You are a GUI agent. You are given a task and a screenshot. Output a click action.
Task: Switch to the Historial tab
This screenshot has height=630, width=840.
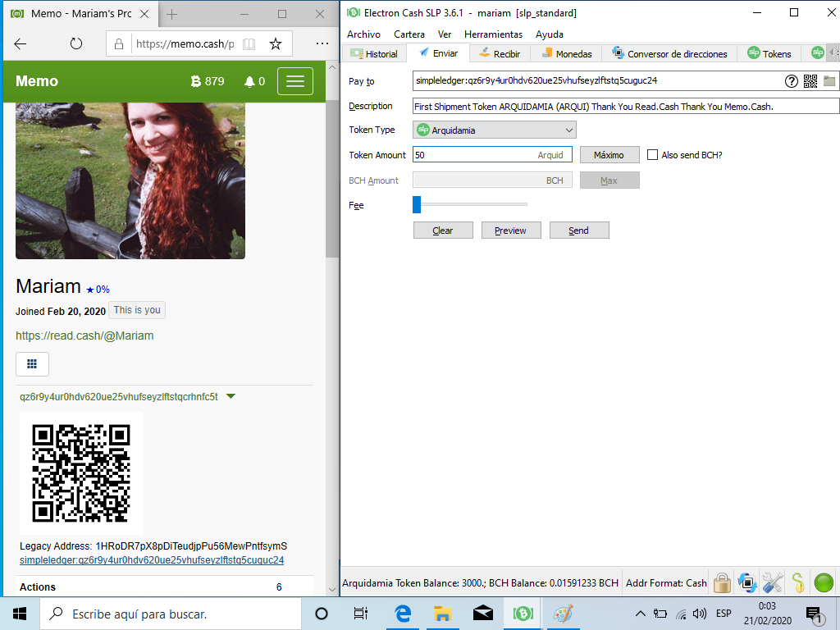coord(374,53)
